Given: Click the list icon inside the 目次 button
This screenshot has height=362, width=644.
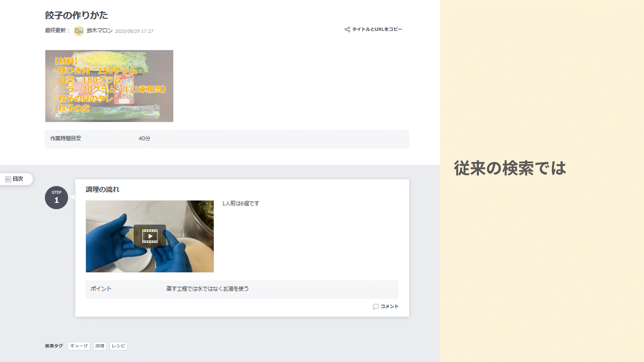Looking at the screenshot, I should [8, 179].
